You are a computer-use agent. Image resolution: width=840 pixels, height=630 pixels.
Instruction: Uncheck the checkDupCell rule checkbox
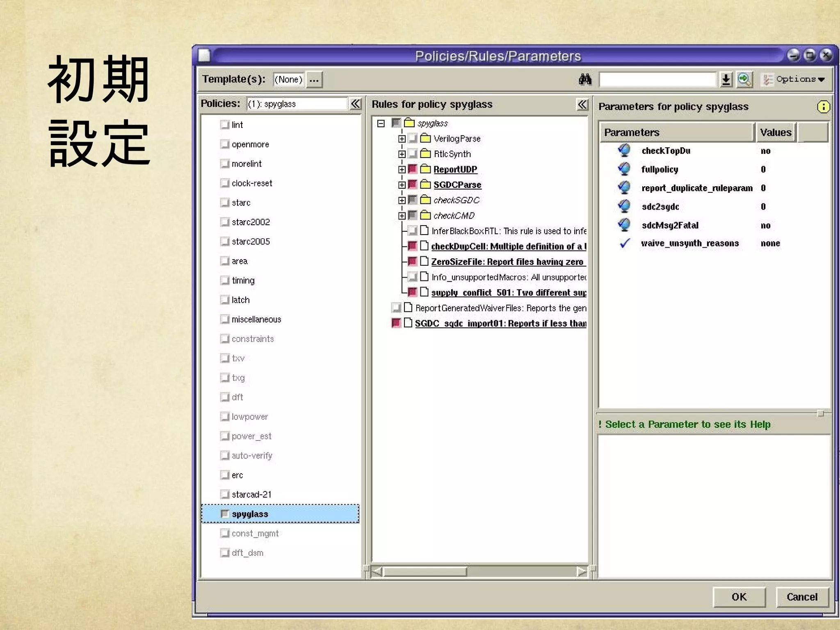413,246
